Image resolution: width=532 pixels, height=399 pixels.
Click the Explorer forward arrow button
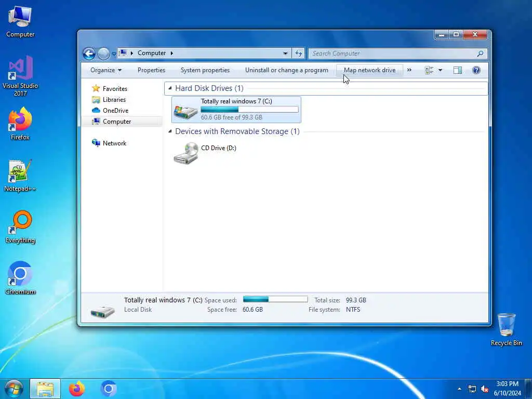(x=103, y=54)
